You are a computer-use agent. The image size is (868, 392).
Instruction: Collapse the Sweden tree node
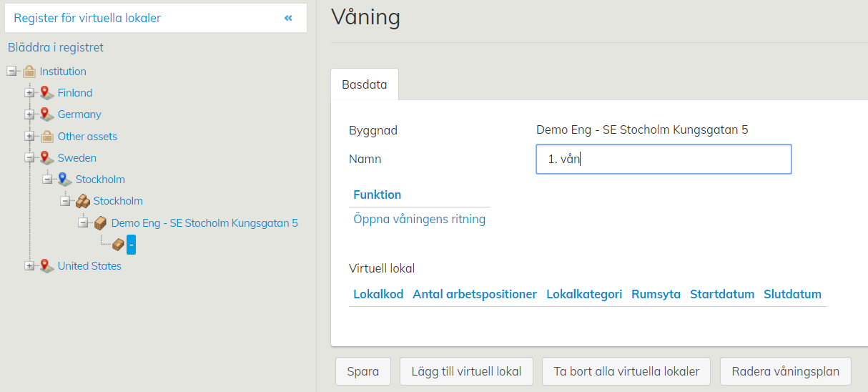coord(29,158)
